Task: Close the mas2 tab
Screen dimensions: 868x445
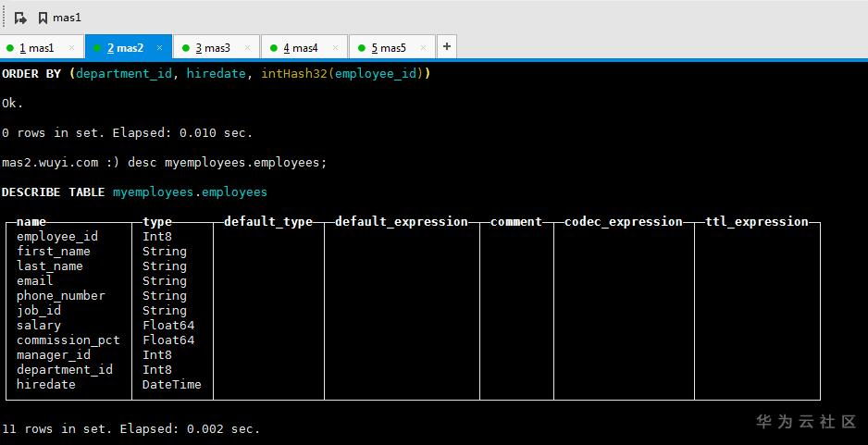Action: pos(159,48)
